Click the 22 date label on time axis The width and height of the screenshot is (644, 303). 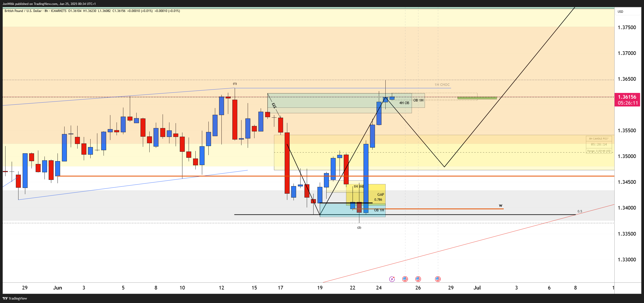[353, 288]
